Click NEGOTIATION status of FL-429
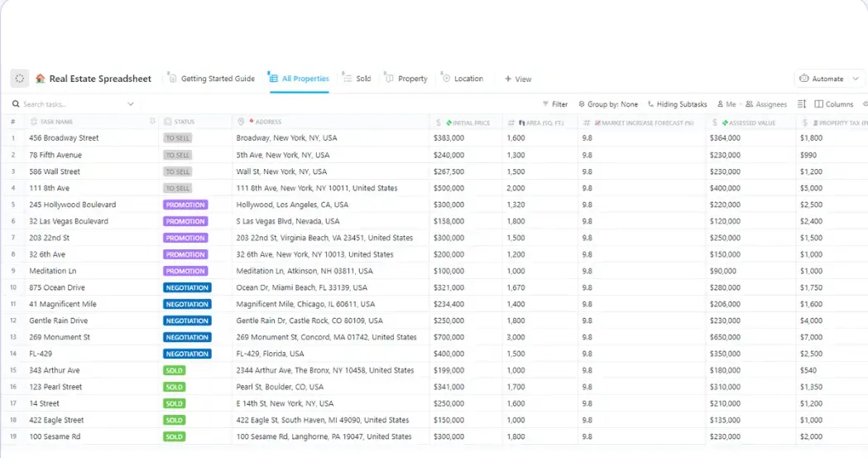Viewport: 868px width, 458px height. point(187,354)
